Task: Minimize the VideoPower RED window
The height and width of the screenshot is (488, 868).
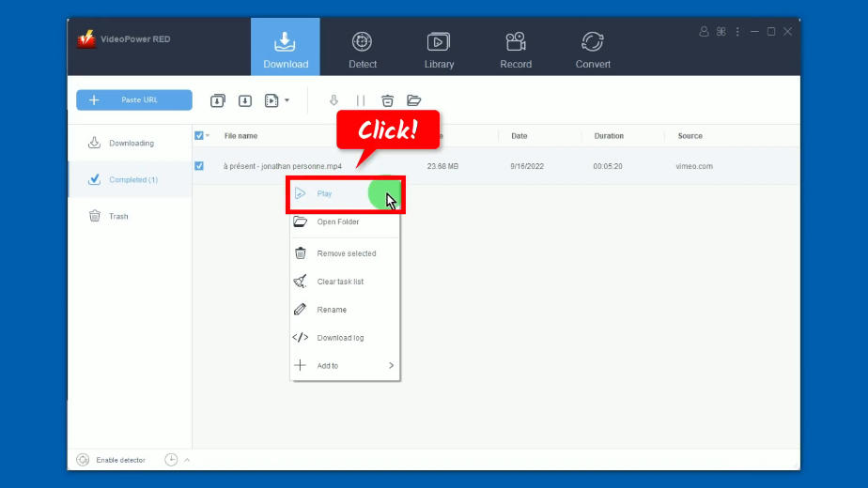Action: (754, 32)
